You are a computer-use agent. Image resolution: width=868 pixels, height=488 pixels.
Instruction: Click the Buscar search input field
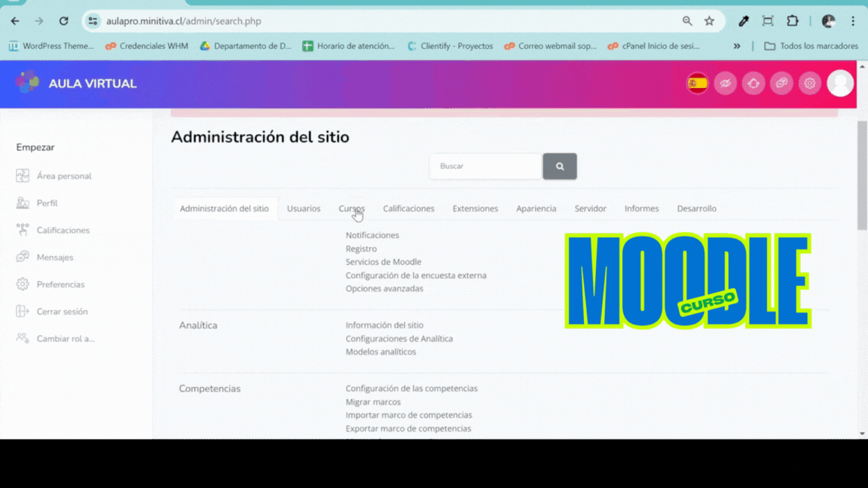tap(485, 166)
